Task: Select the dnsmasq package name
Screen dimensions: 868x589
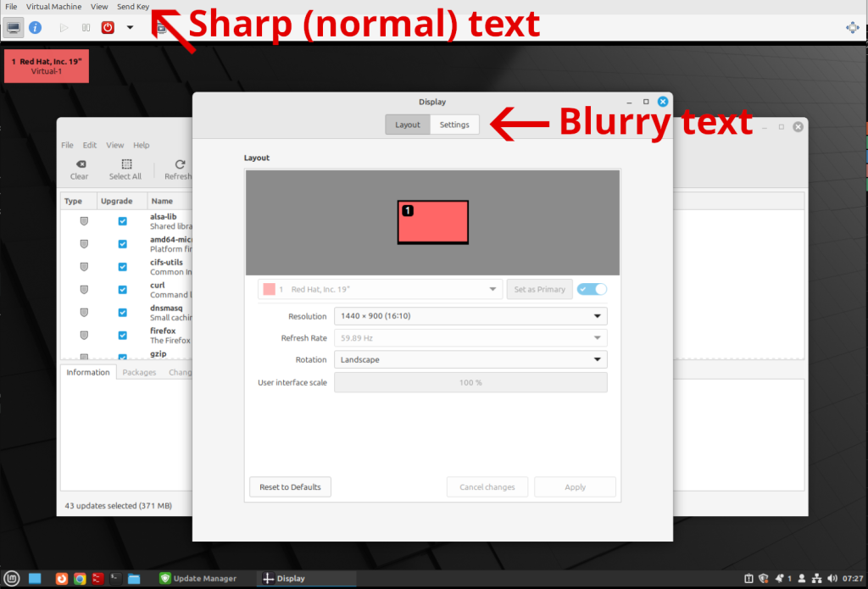Action: 166,308
